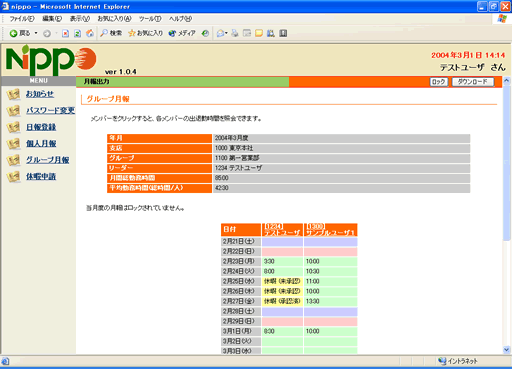Click the Stop loading icon
The image size is (512, 369).
click(x=65, y=33)
